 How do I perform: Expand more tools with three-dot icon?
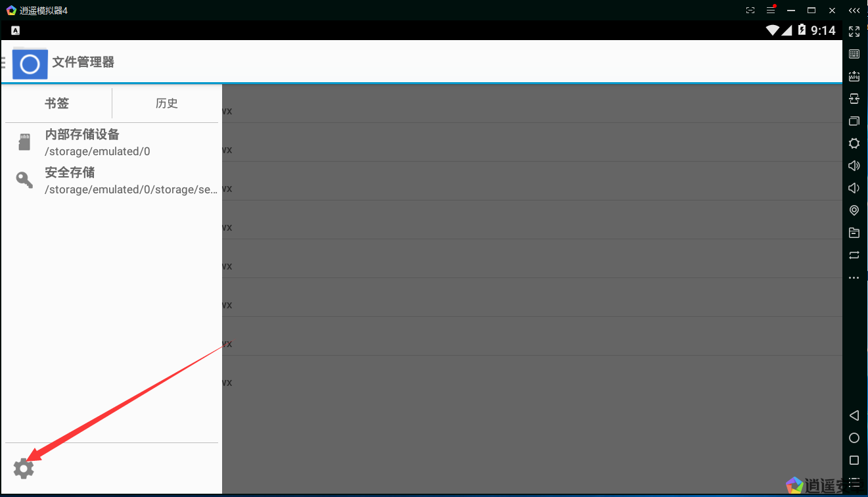[854, 278]
